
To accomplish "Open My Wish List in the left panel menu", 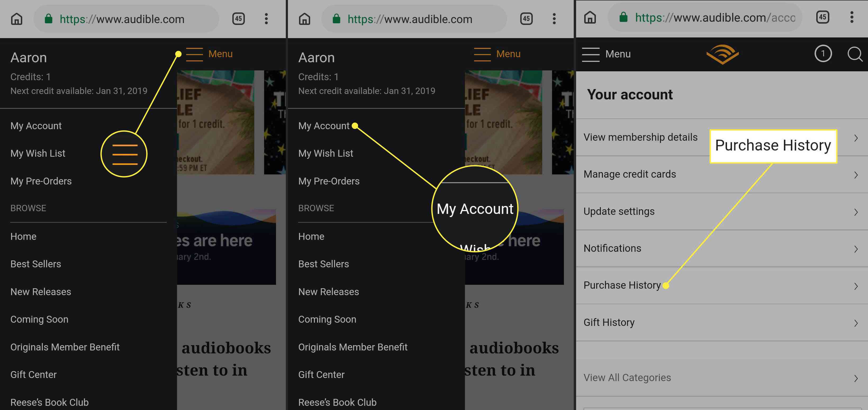I will 38,154.
